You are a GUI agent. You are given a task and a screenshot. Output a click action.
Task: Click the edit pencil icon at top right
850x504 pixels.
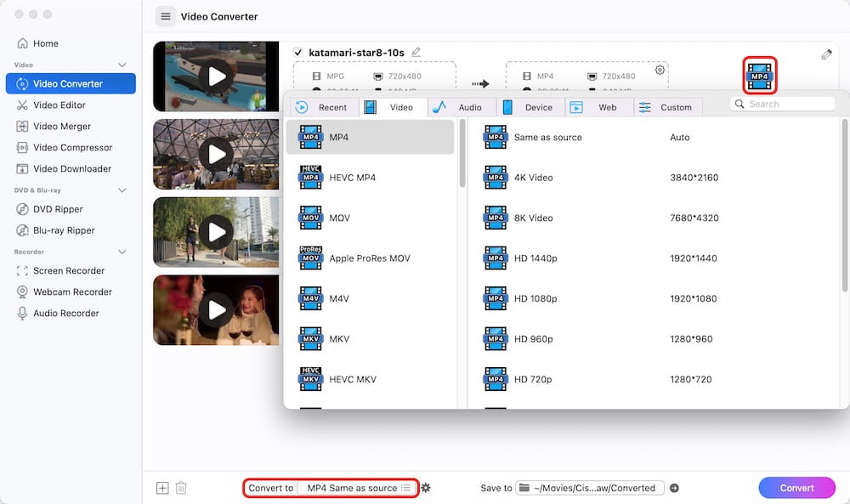coord(826,54)
